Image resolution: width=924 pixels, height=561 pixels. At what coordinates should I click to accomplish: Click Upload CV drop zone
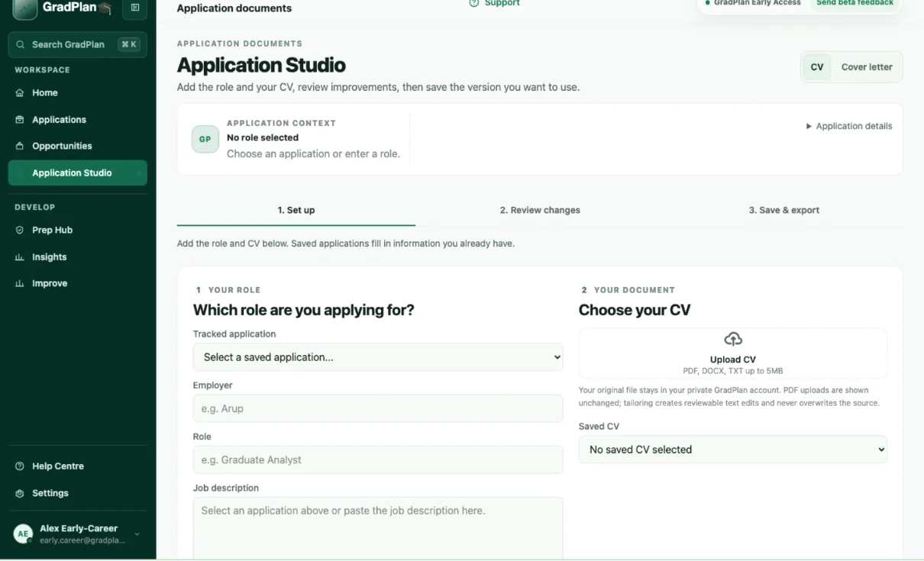(x=733, y=353)
